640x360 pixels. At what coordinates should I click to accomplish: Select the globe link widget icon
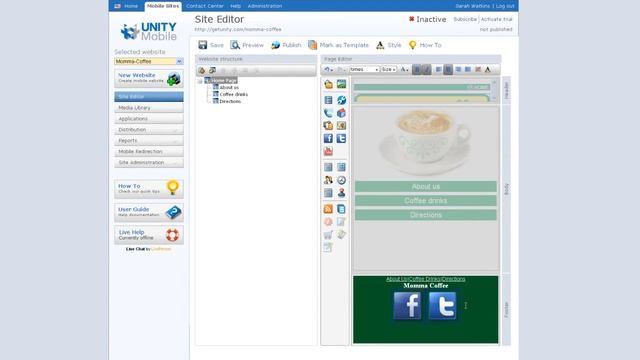[x=341, y=100]
